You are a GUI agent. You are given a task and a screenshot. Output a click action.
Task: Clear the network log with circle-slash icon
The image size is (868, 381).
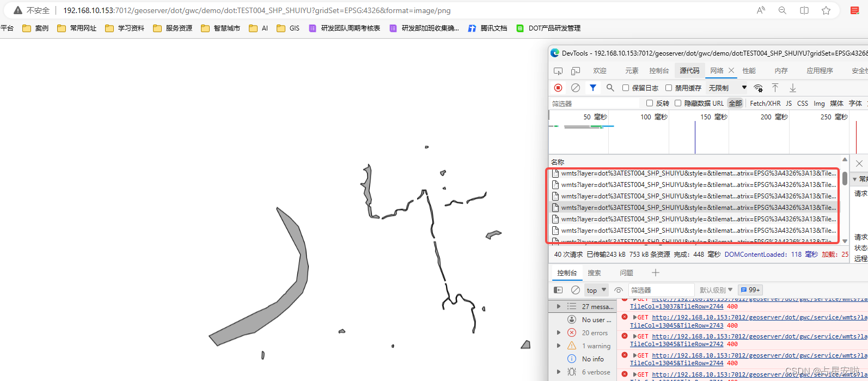(x=576, y=88)
